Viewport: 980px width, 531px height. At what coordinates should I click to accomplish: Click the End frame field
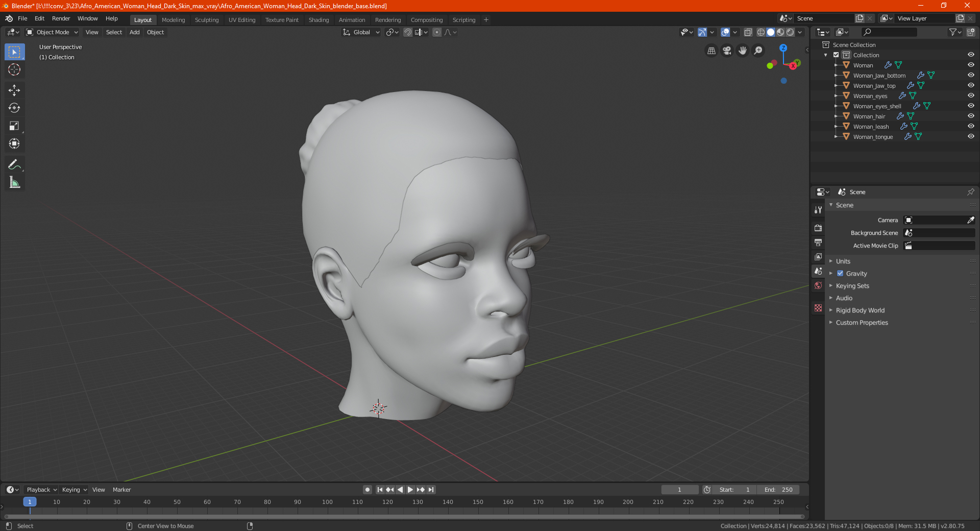778,490
